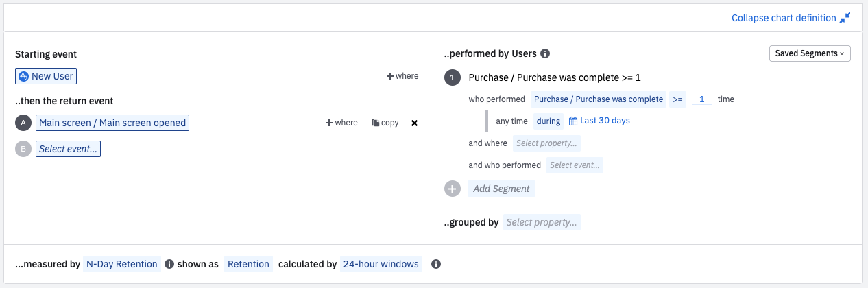Open the N-Day Retention measure dropdown
This screenshot has width=868, height=288.
[x=122, y=264]
